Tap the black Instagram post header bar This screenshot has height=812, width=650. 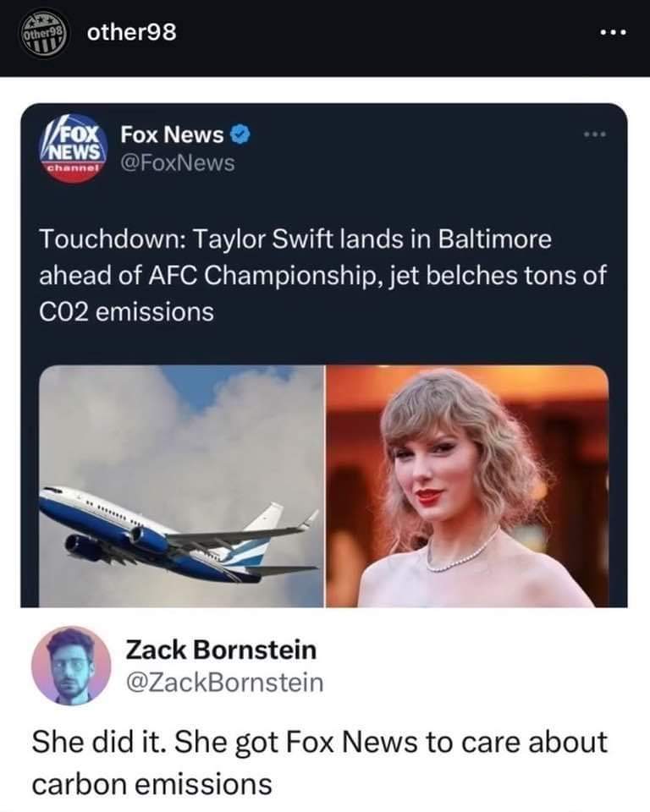click(x=325, y=38)
